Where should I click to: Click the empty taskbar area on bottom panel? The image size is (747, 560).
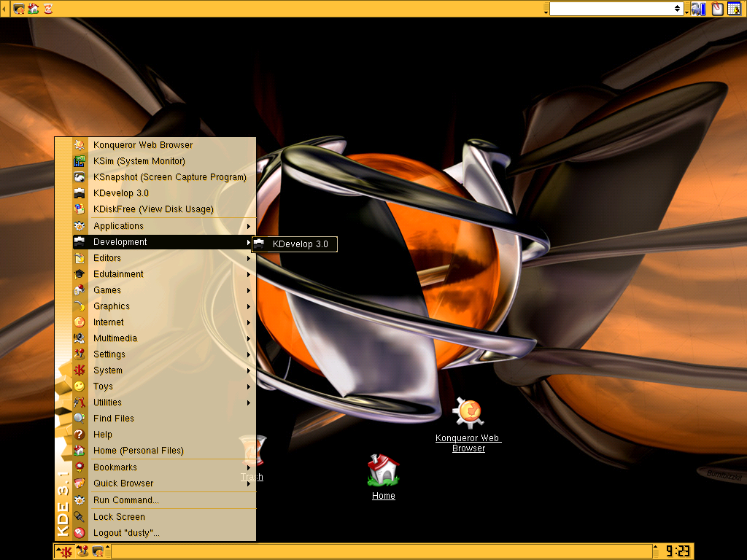381,551
